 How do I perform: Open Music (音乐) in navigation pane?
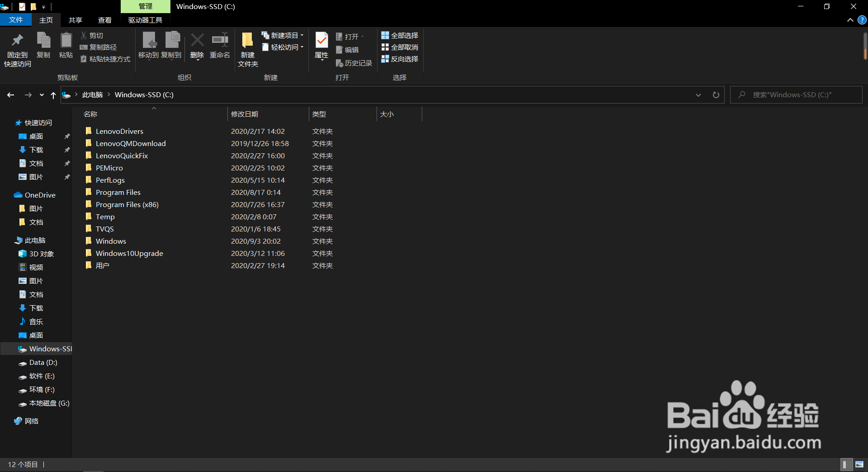point(36,322)
